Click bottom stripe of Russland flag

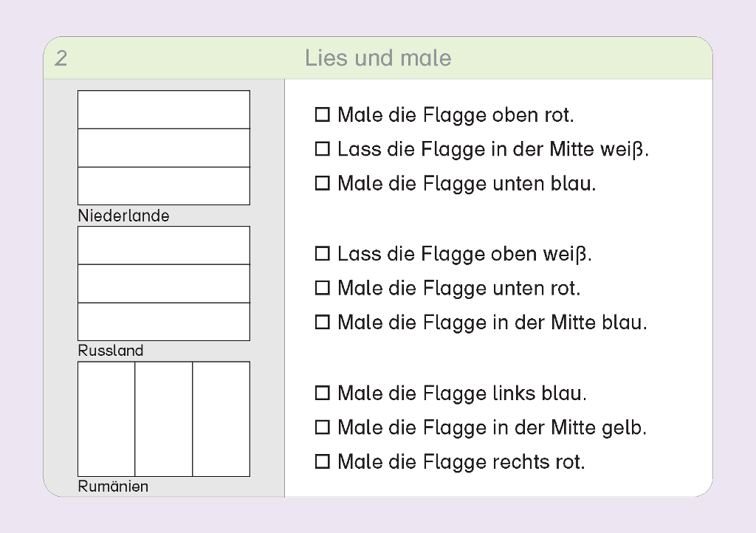(163, 321)
